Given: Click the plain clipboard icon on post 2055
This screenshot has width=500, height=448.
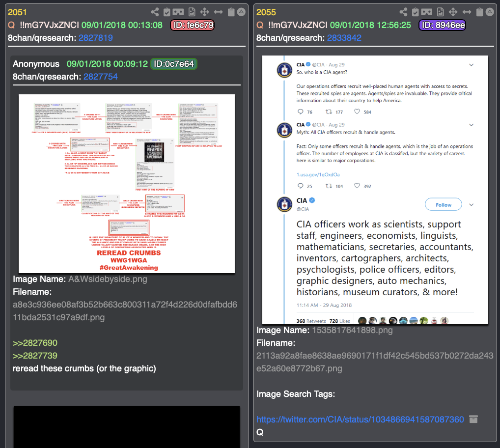Looking at the screenshot, I should pyautogui.click(x=479, y=12).
